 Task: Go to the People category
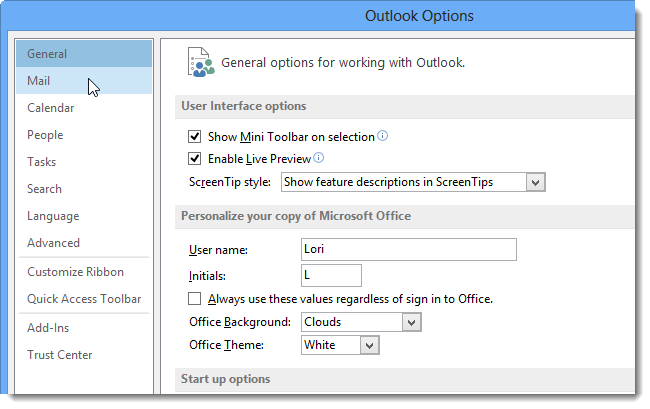pyautogui.click(x=84, y=135)
